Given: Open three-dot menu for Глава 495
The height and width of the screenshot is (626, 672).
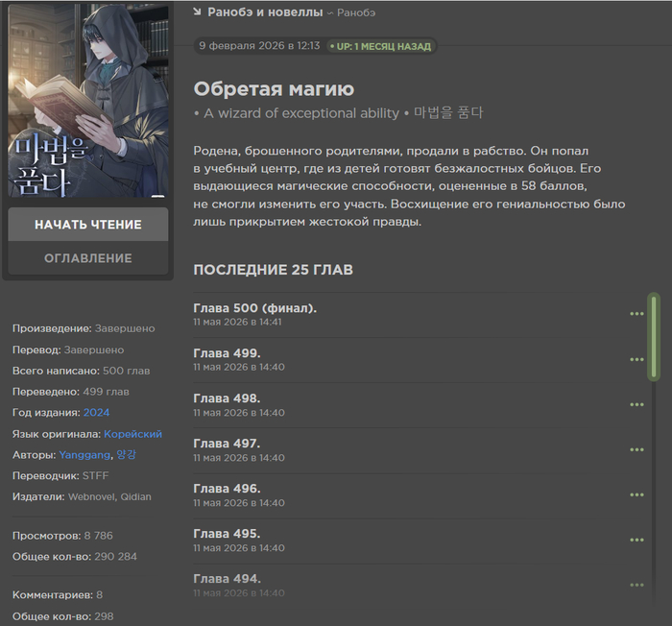Looking at the screenshot, I should [x=636, y=540].
